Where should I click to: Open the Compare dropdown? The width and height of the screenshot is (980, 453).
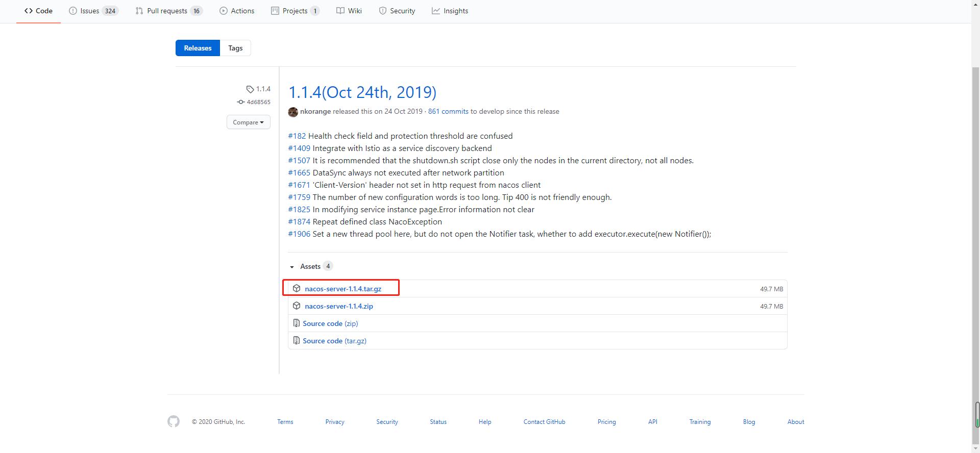pyautogui.click(x=249, y=122)
